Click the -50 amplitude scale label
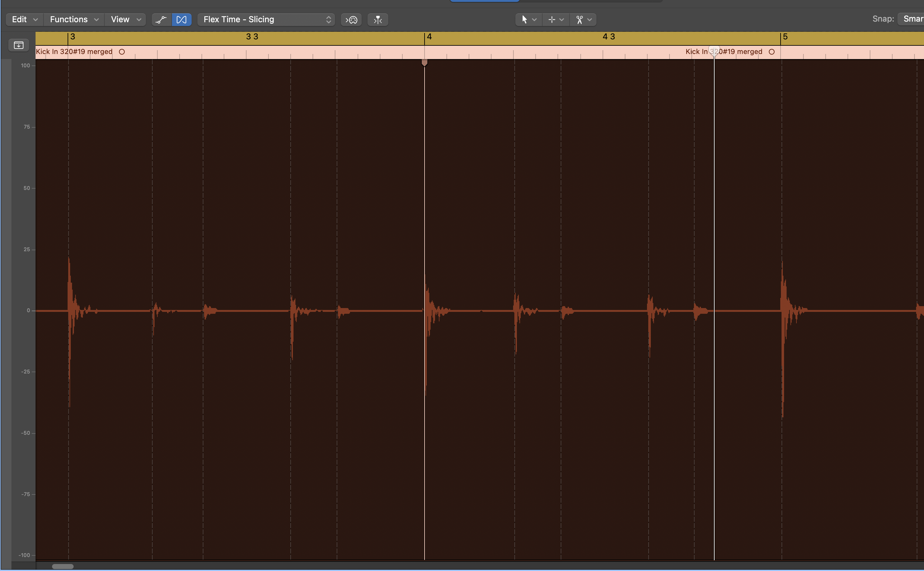 point(25,433)
